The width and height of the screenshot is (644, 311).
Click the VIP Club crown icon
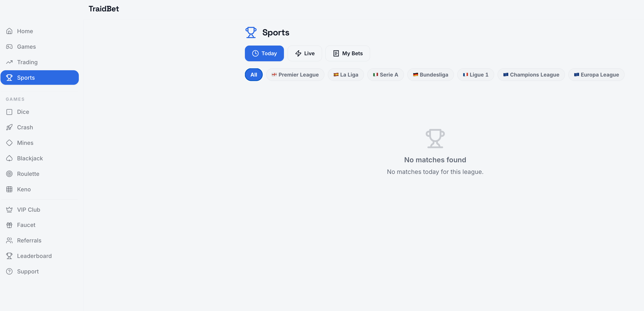point(9,210)
